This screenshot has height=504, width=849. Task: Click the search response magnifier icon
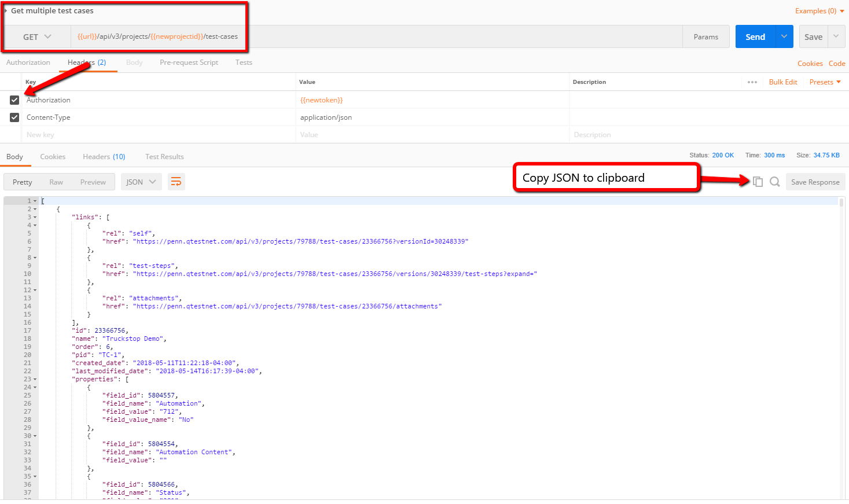774,182
